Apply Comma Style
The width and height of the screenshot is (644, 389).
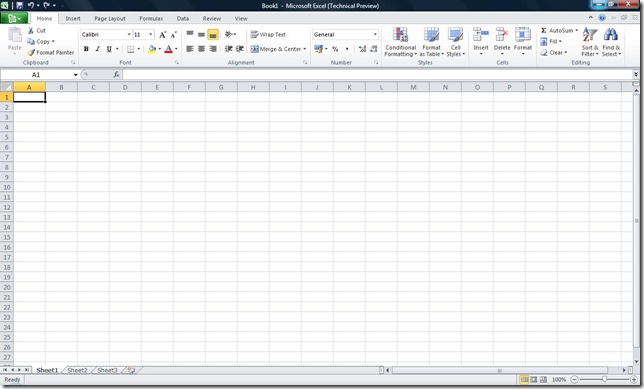[x=347, y=49]
